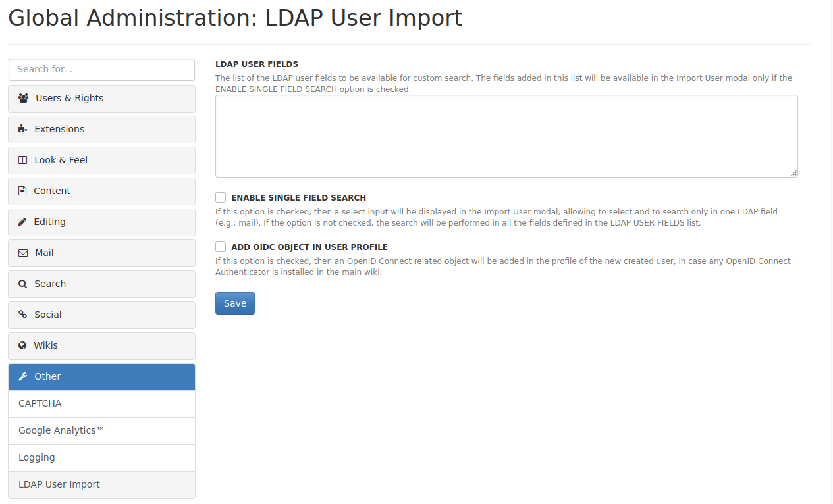Click the Content document icon
Image resolution: width=833 pixels, height=504 pixels.
pyautogui.click(x=22, y=191)
